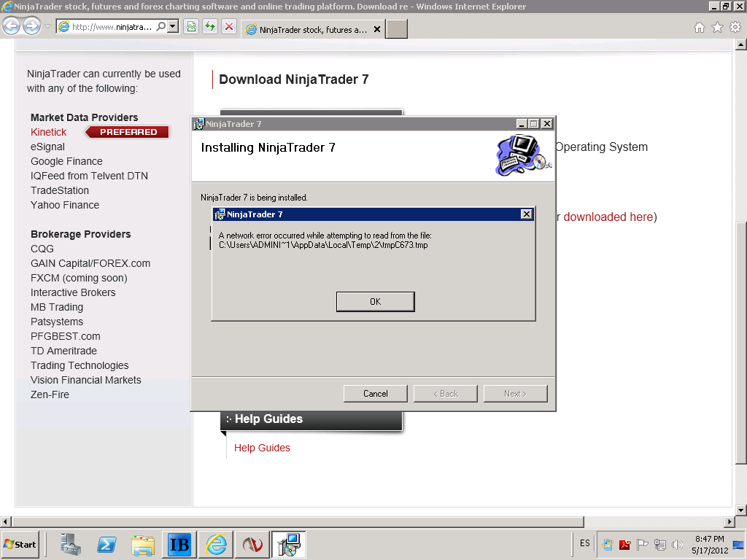The width and height of the screenshot is (747, 560).
Task: Open the 'downloaded here' link
Action: point(608,217)
